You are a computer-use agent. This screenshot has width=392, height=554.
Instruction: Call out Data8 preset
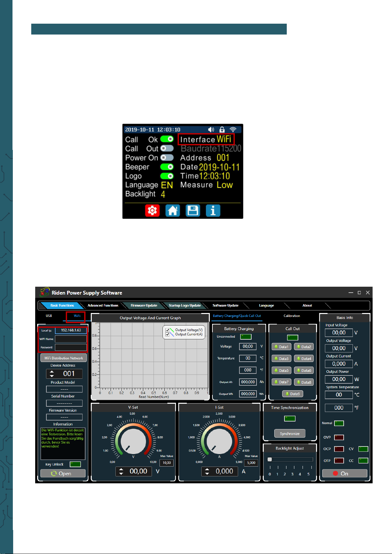coord(304,382)
